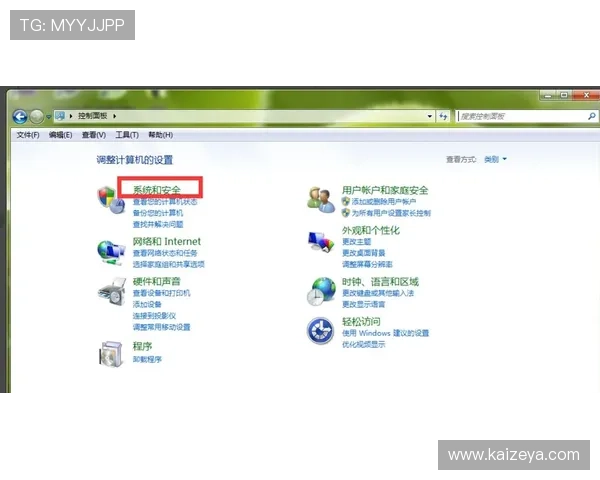Screen dimensions: 600x480
Task: Open the 硬件和声音 printer icon
Action: (x=112, y=292)
